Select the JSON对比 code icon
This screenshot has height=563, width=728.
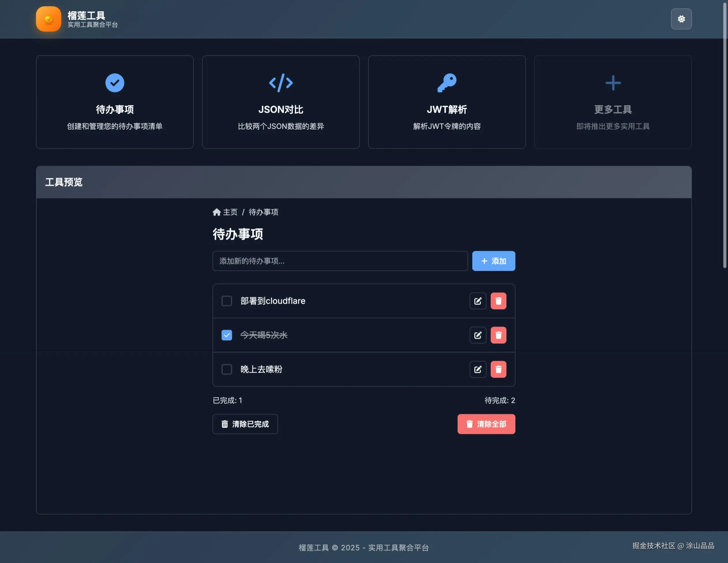pyautogui.click(x=281, y=83)
